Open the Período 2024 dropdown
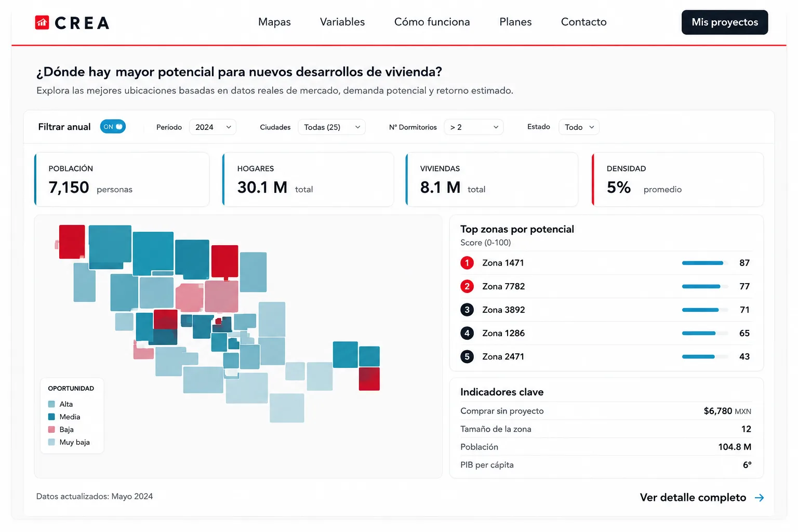 click(x=212, y=127)
